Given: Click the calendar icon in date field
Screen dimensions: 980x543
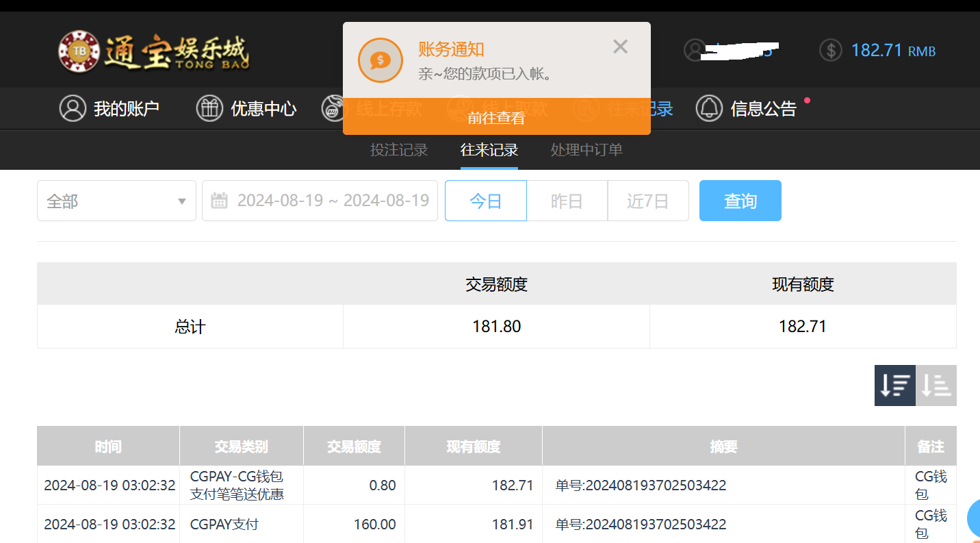Looking at the screenshot, I should click(x=219, y=201).
